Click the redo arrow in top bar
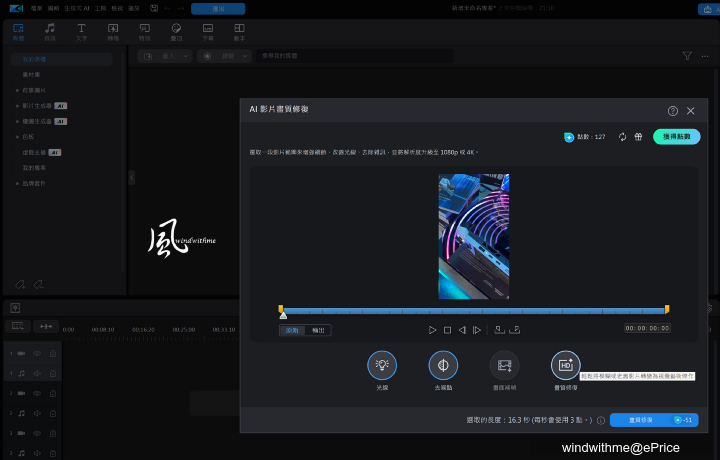The image size is (720, 460). click(x=181, y=8)
